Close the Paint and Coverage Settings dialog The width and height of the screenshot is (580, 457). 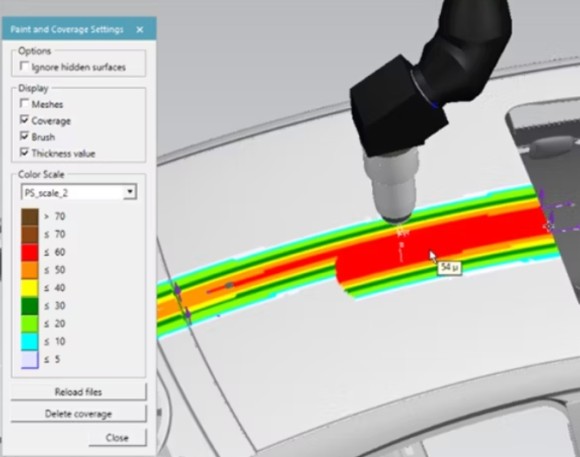point(140,30)
